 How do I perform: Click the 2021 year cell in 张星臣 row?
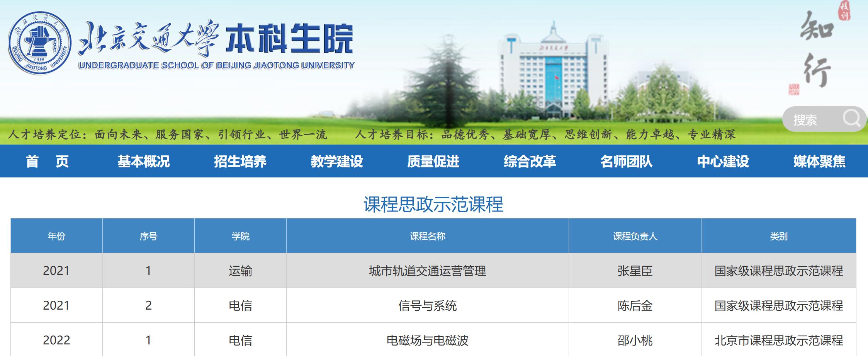(x=56, y=271)
